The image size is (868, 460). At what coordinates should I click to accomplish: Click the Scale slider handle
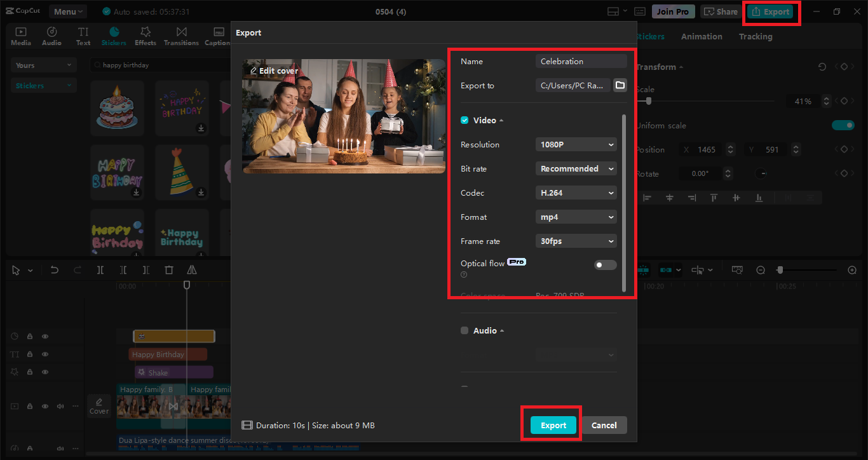pos(648,101)
